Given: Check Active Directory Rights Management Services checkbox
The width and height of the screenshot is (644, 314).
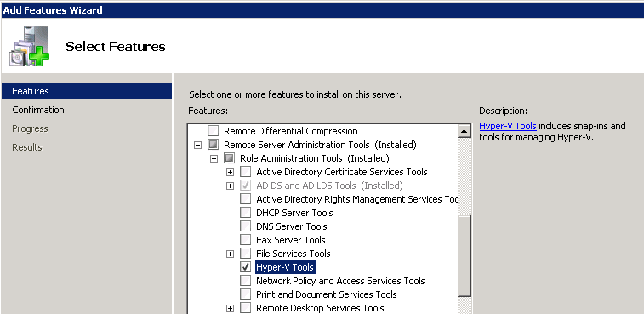Looking at the screenshot, I should coord(245,199).
